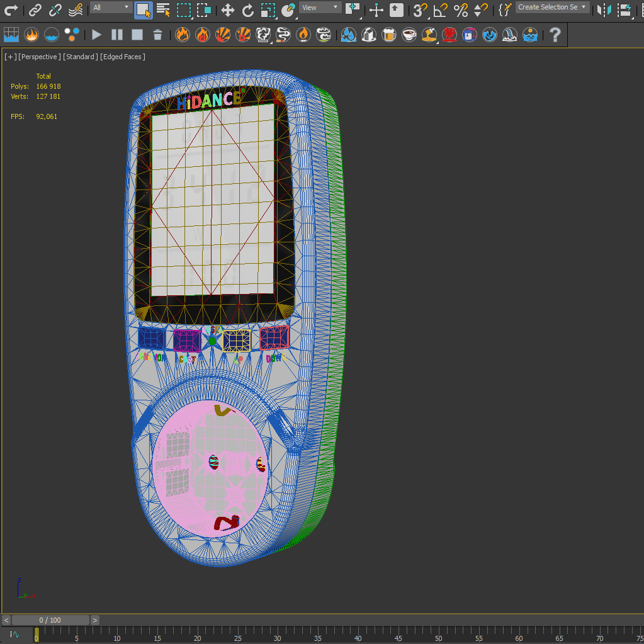Click the Paint bucket preset icon
Viewport: 644px width, 644px height.
tap(470, 35)
